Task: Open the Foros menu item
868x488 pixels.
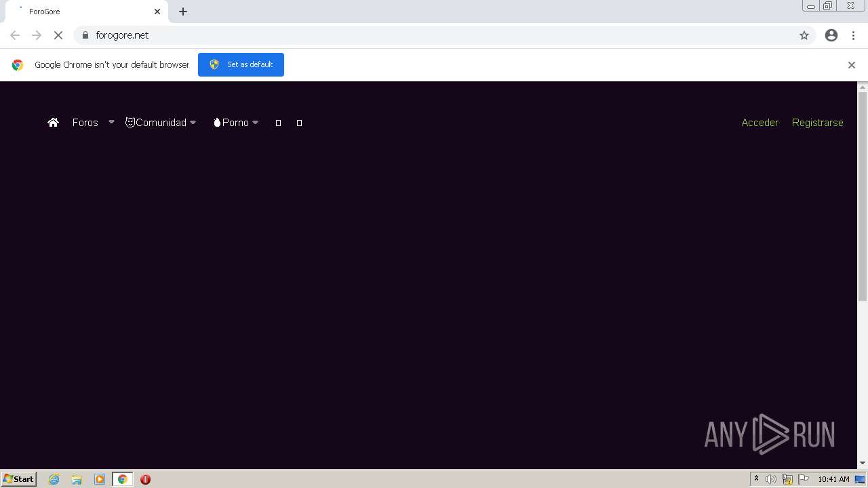Action: click(x=85, y=123)
